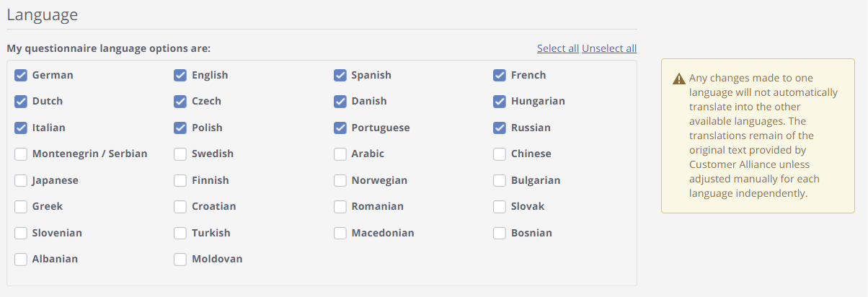Enable the Turkish language checkbox

[x=180, y=233]
